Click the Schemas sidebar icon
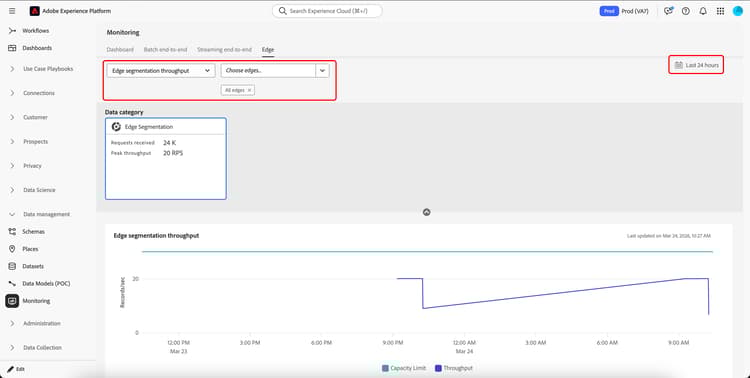 tap(12, 232)
